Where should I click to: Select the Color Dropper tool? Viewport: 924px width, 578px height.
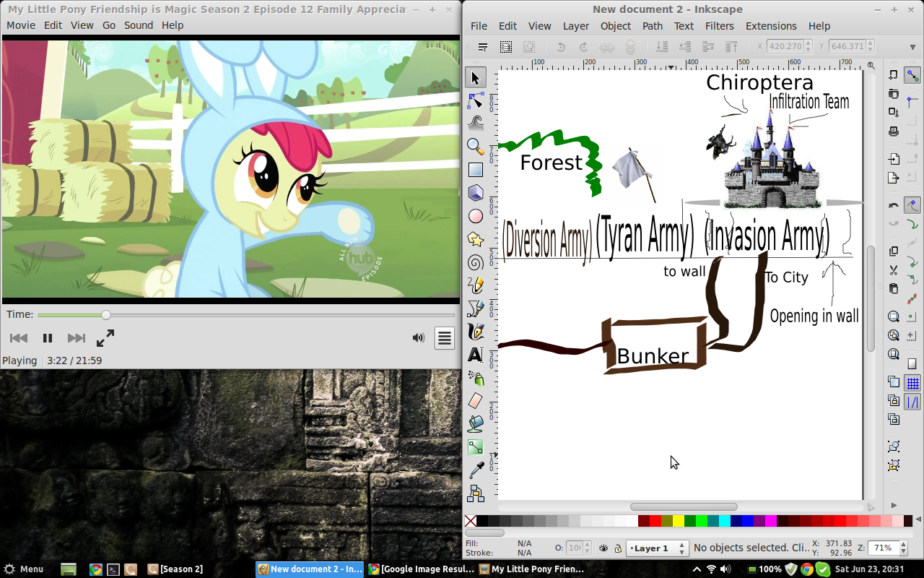(476, 470)
